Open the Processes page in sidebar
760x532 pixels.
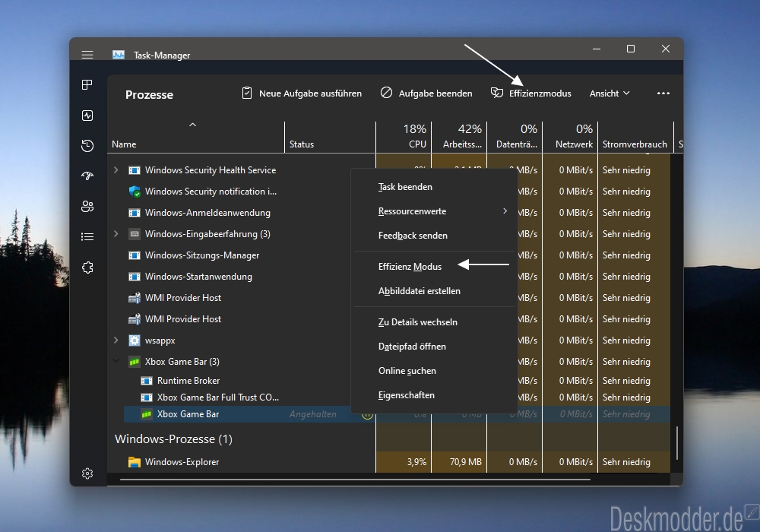pos(87,85)
